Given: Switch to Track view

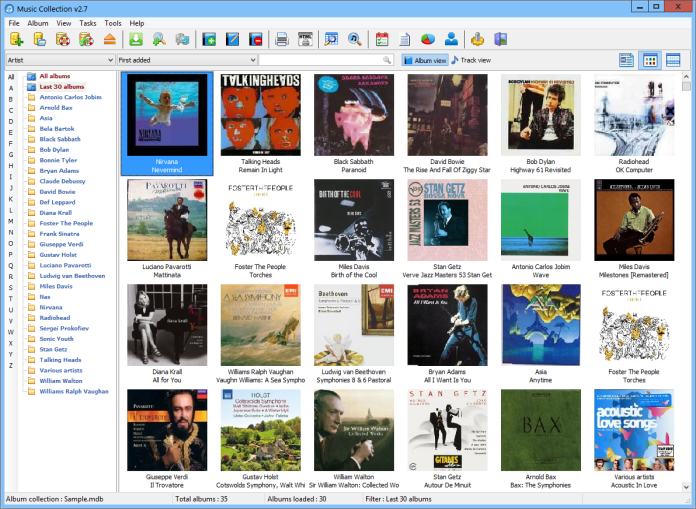Looking at the screenshot, I should [471, 60].
